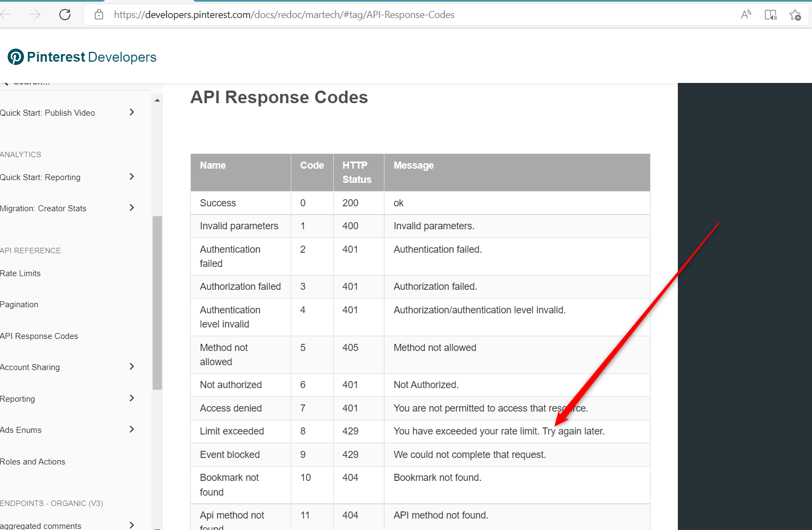Expand the Account Sharing chevron
Viewport: 812px width, 530px height.
[131, 366]
